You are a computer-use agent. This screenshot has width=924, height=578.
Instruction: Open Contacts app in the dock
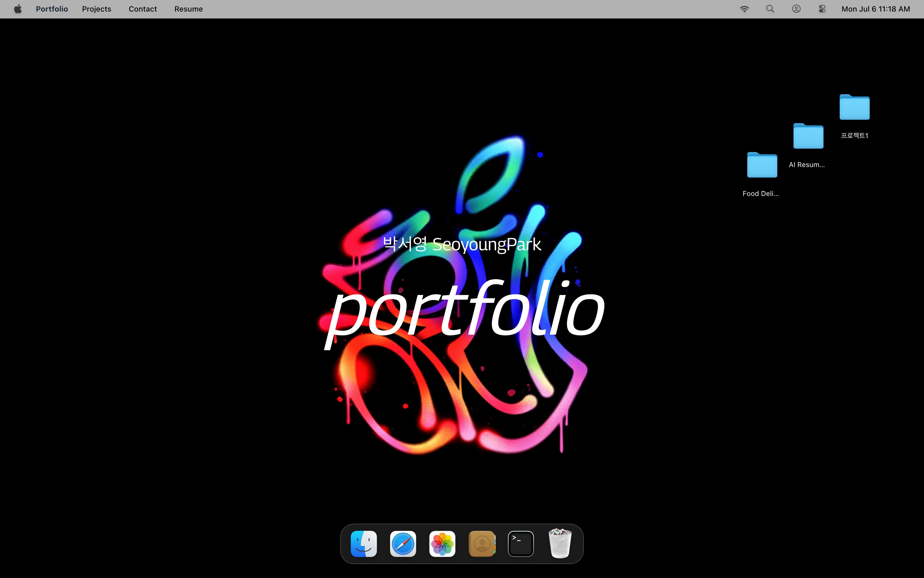tap(482, 544)
